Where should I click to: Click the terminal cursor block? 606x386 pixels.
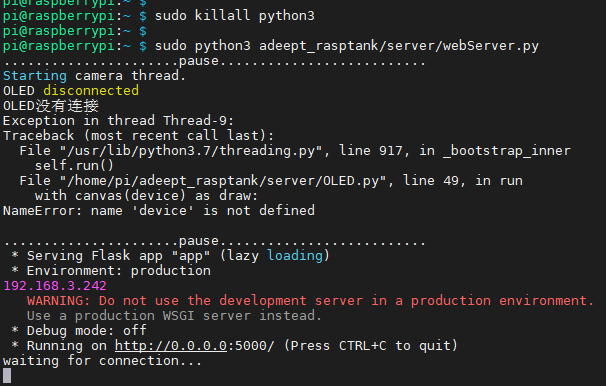click(7, 376)
